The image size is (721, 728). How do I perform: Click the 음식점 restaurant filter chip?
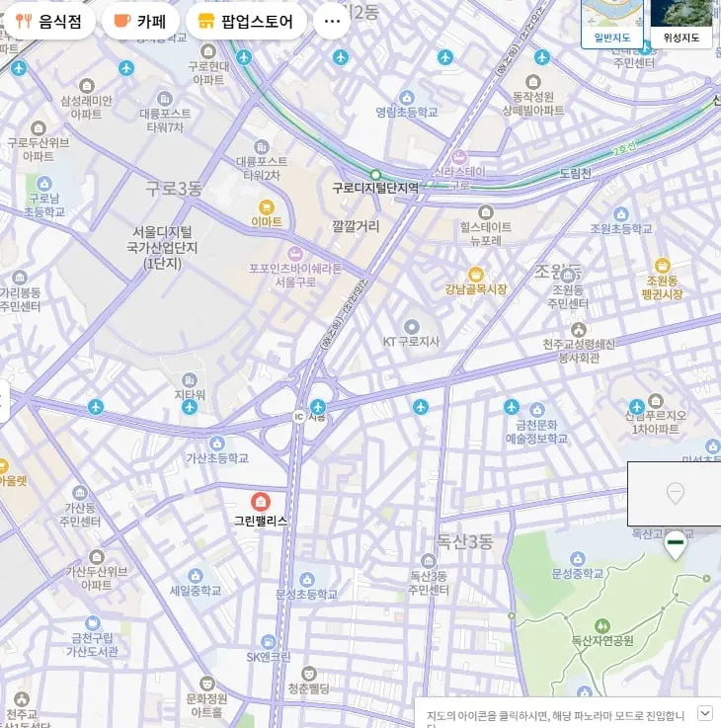(48, 22)
